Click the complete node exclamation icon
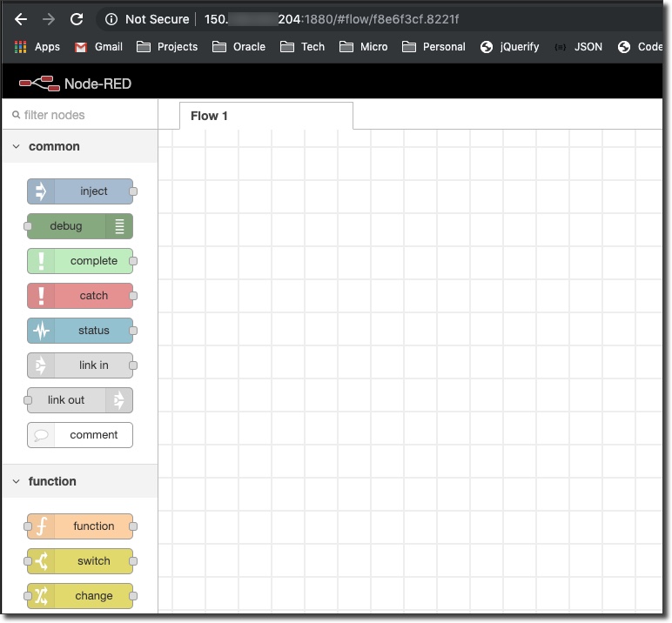Screen dimensions: 672x623 [41, 261]
